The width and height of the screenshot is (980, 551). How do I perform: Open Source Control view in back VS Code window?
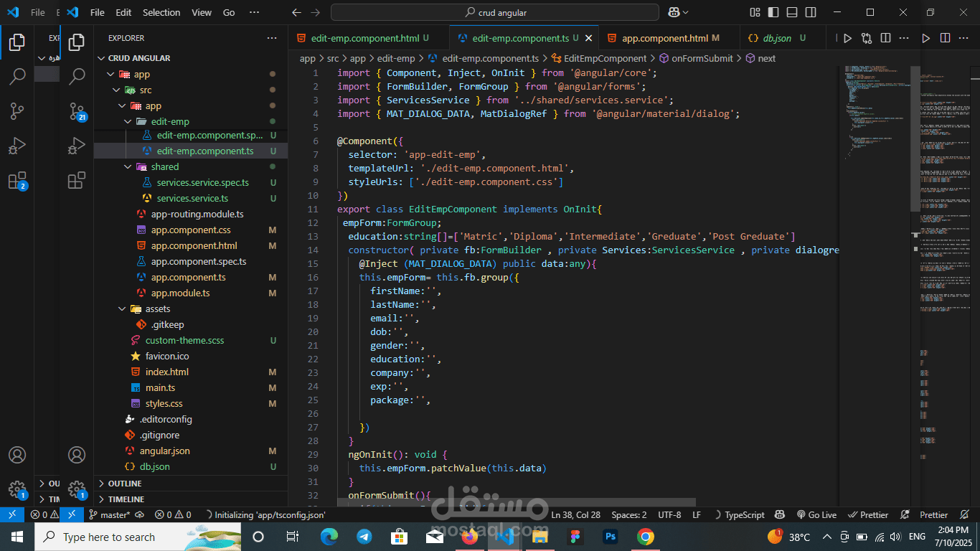17,110
